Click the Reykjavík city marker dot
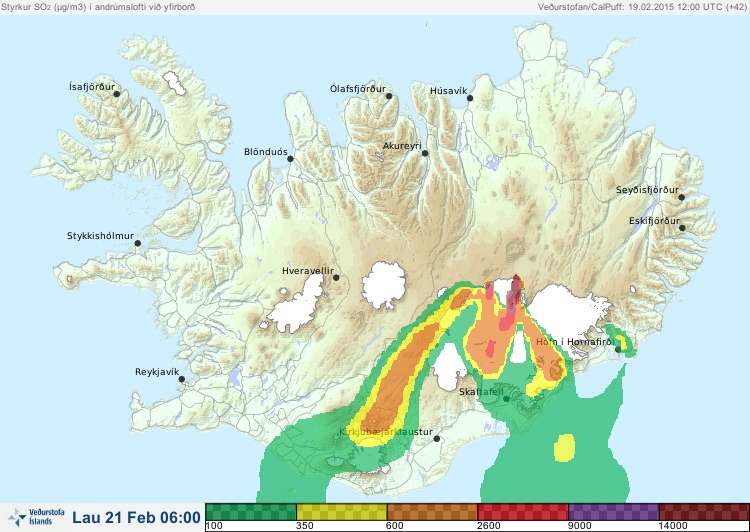Viewport: 750px width, 532px height. point(182,379)
